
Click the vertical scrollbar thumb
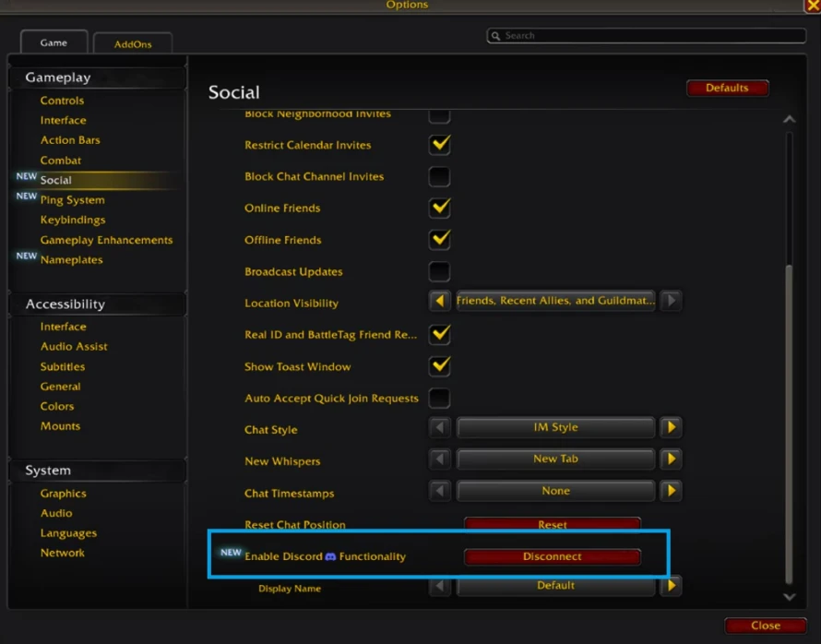789,424
